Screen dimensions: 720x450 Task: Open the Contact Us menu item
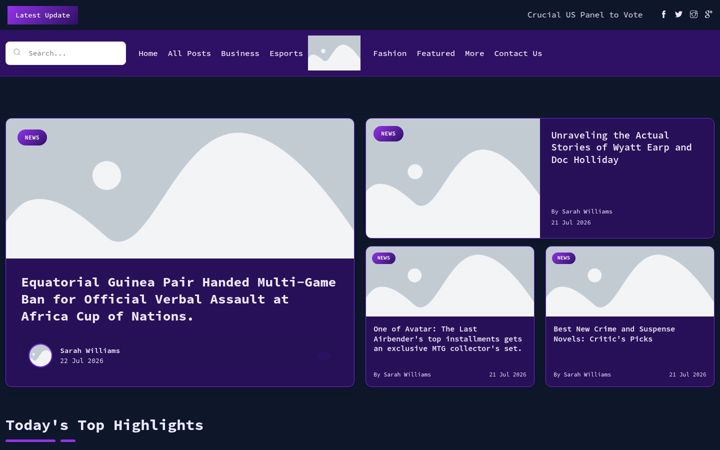click(518, 53)
